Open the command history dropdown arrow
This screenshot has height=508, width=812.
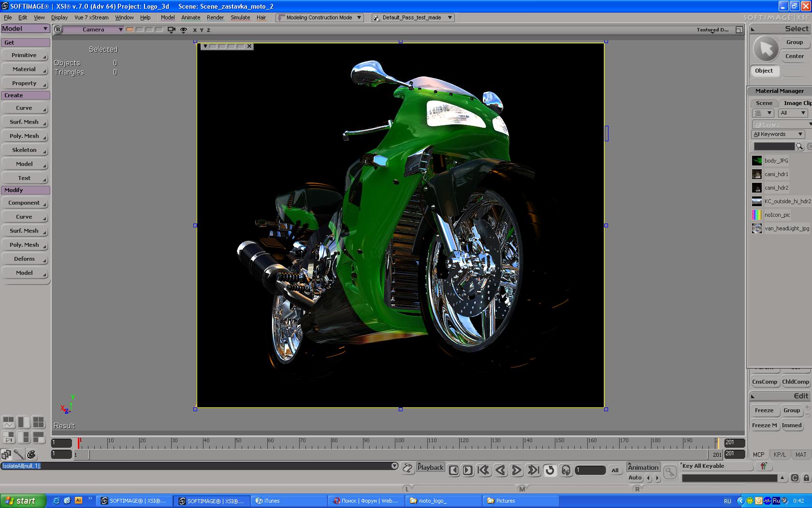(394, 466)
